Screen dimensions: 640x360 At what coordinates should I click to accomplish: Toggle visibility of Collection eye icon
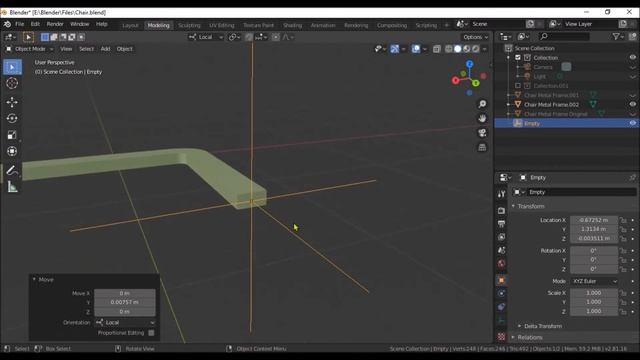click(x=632, y=58)
